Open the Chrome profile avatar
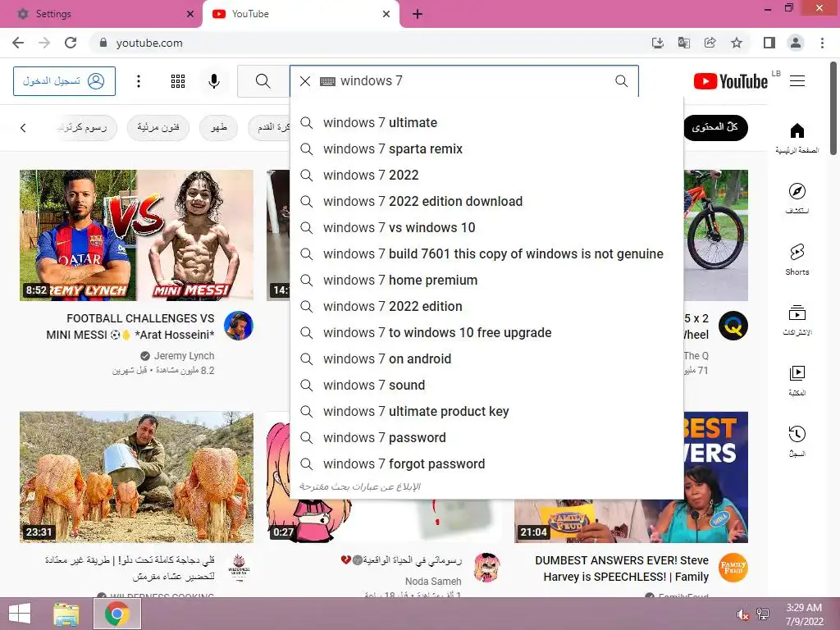Viewport: 840px width, 630px height. pos(796,43)
